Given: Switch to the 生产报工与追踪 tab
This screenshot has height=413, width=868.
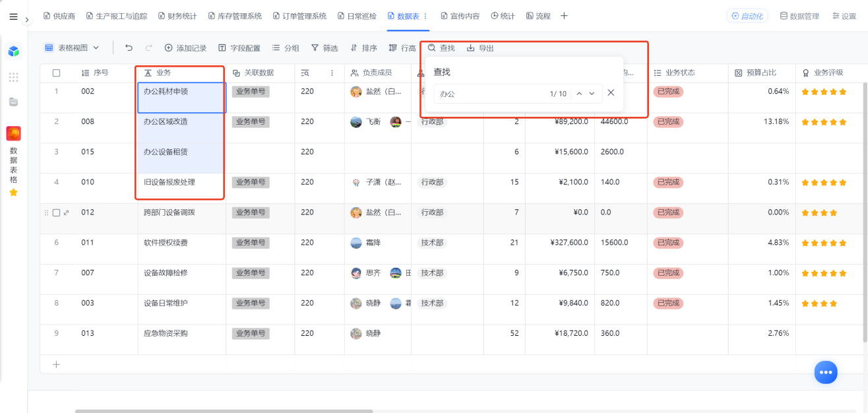Looking at the screenshot, I should (x=117, y=16).
